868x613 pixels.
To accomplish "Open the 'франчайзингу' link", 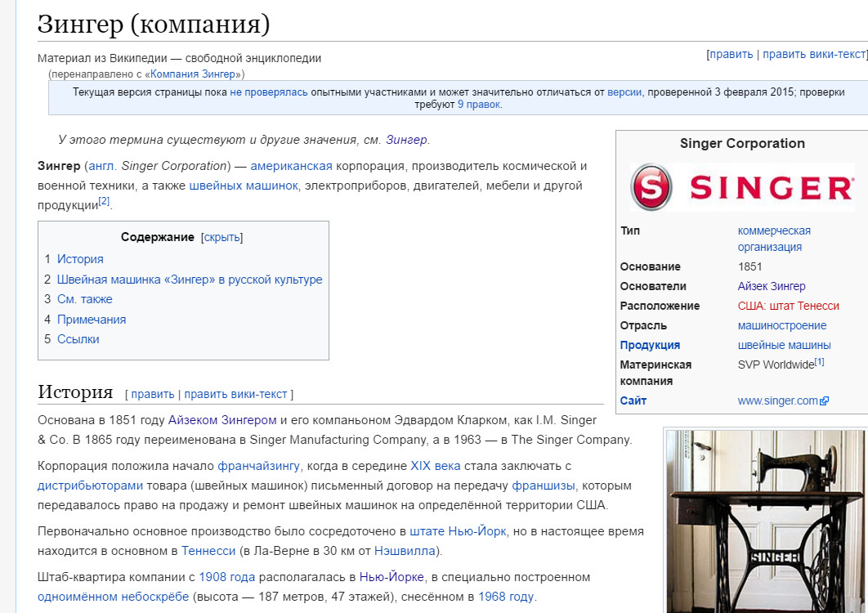I will point(258,466).
